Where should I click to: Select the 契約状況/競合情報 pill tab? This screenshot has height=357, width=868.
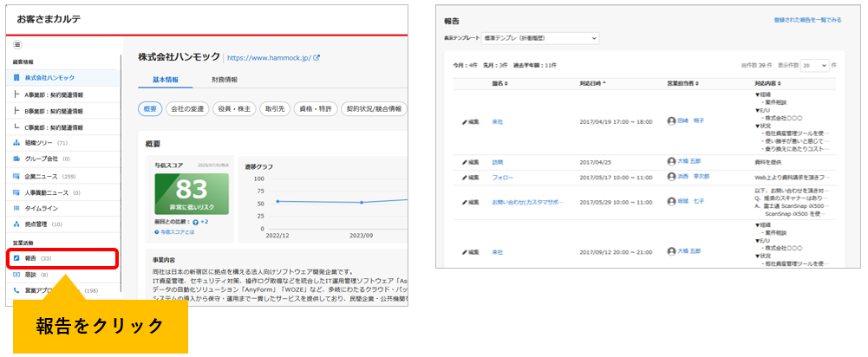(374, 108)
